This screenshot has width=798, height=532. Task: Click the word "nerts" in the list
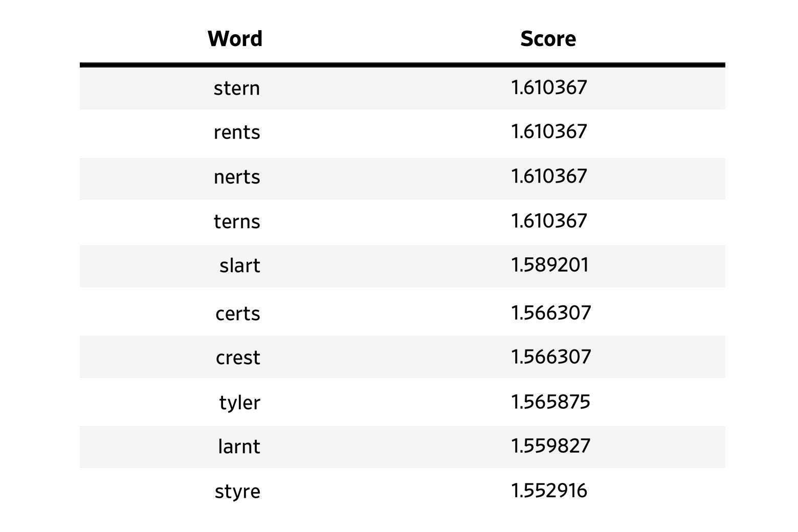tap(237, 177)
